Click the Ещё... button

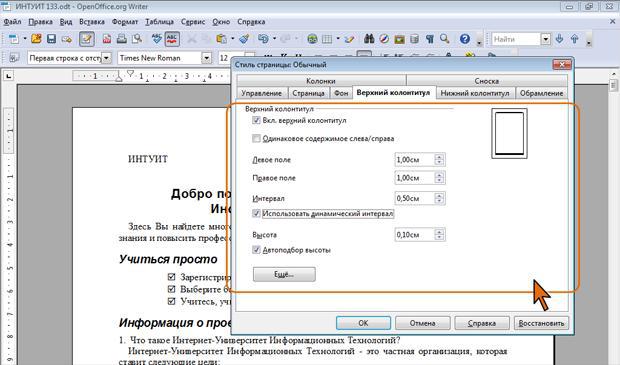[x=284, y=274]
